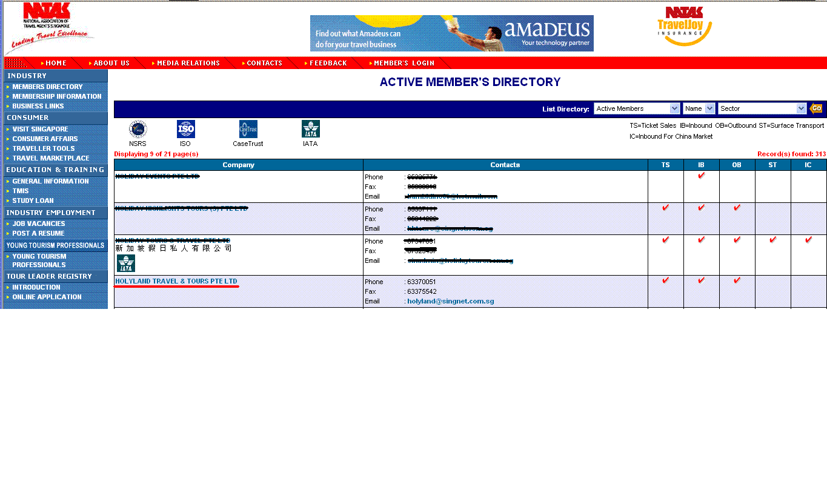Open Study Loan in sidebar
Image resolution: width=827 pixels, height=504 pixels.
(x=33, y=201)
